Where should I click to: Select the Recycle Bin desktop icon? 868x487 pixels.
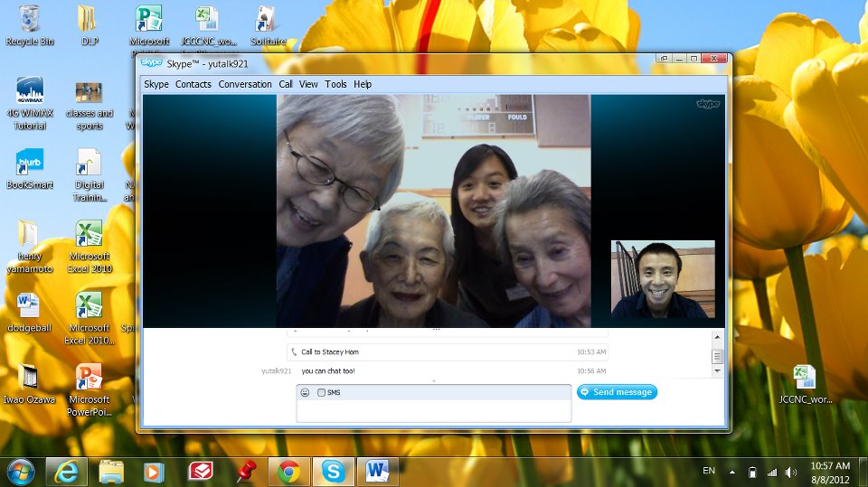pyautogui.click(x=28, y=25)
